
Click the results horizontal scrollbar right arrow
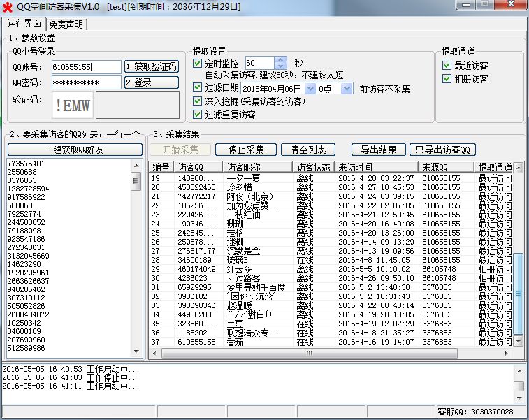tap(506, 353)
